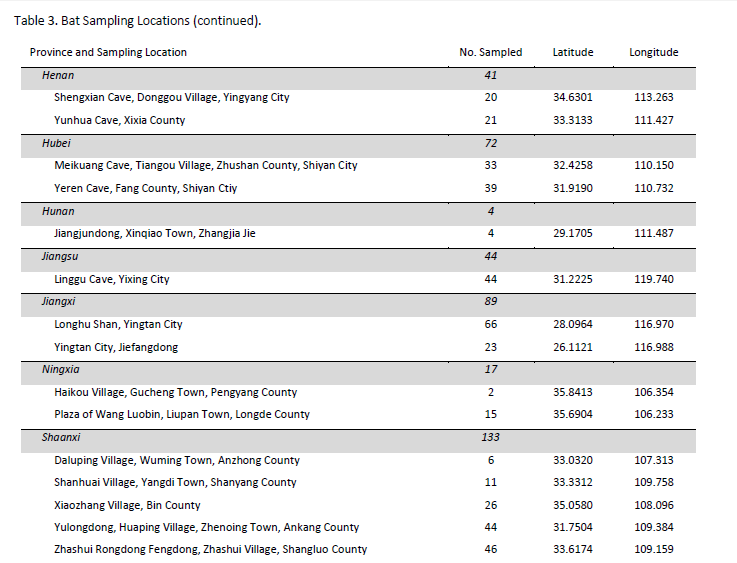Select the 'Latitude' column header
This screenshot has height=563, width=737.
pyautogui.click(x=573, y=52)
